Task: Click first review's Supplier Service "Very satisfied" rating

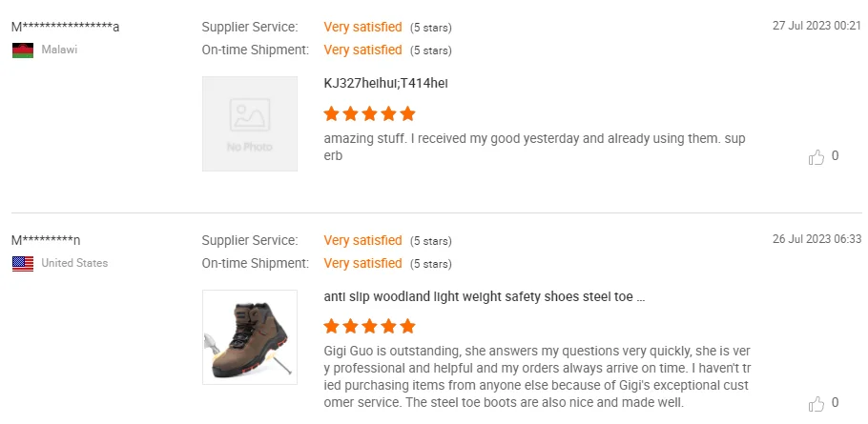Action: pyautogui.click(x=362, y=27)
